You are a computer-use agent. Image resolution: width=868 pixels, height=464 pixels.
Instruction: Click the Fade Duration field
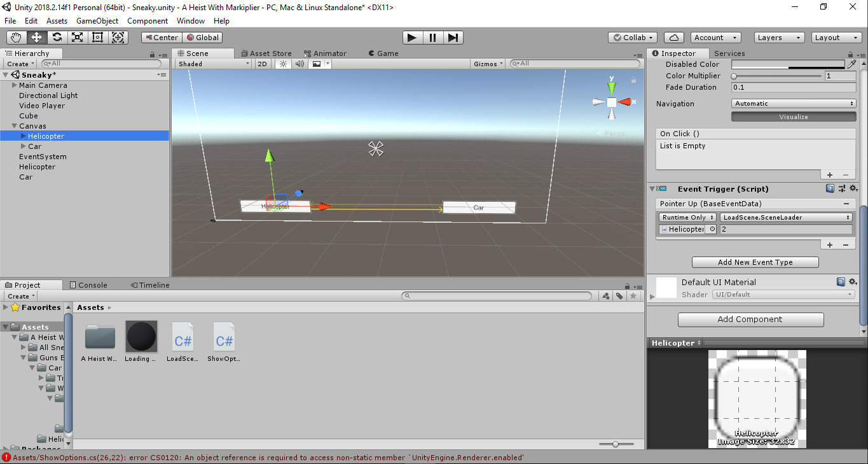pyautogui.click(x=794, y=88)
